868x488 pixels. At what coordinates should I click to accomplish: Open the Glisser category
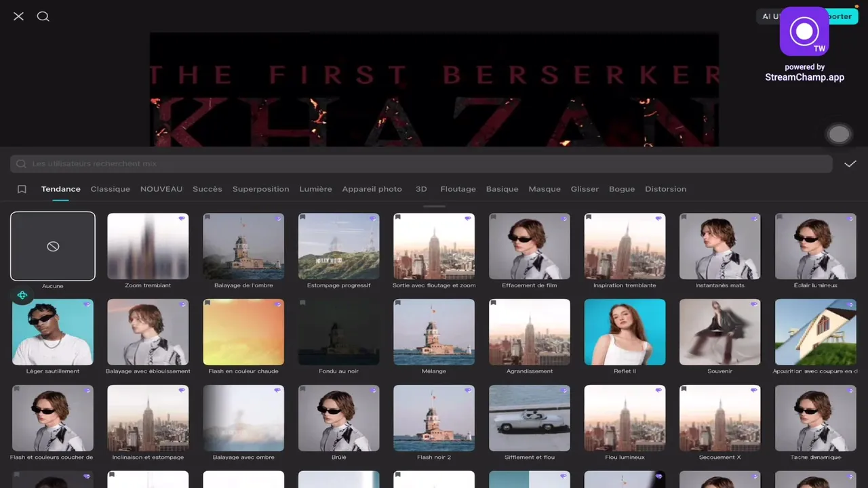585,189
